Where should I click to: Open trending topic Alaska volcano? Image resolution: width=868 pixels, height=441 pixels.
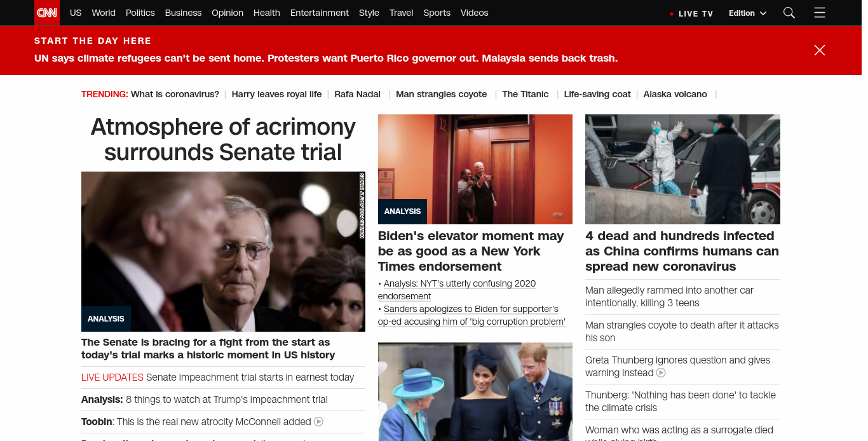[x=675, y=94]
